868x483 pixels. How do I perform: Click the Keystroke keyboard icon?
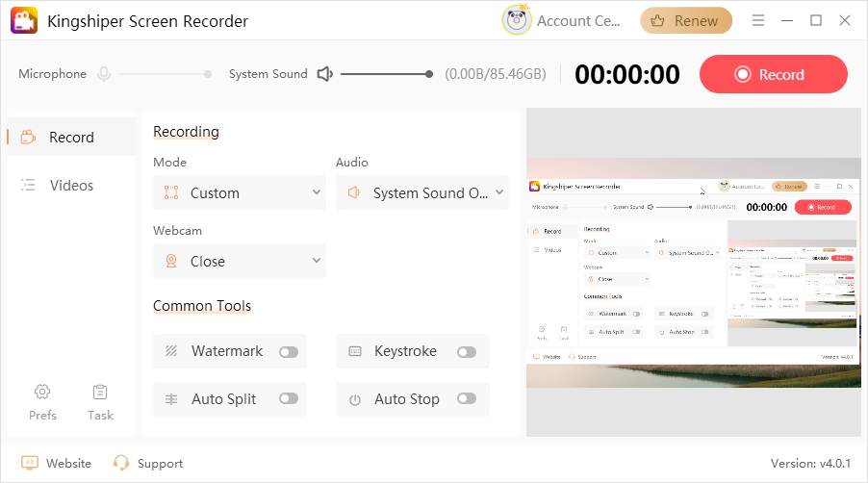[355, 351]
